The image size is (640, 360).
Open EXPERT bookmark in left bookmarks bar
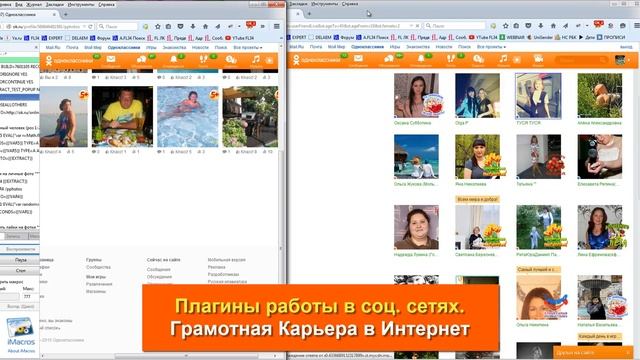(52, 38)
